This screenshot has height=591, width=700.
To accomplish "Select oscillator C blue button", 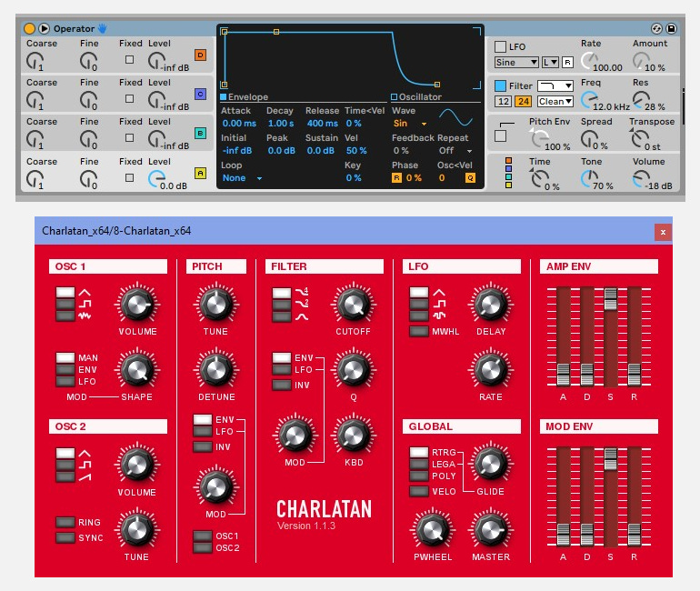I will [x=200, y=94].
